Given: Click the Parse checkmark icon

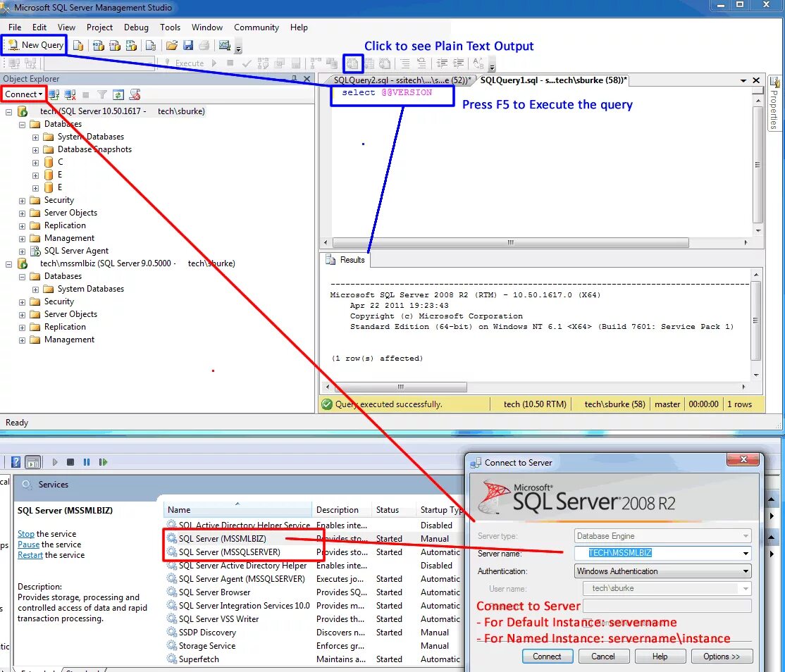Looking at the screenshot, I should click(x=247, y=63).
